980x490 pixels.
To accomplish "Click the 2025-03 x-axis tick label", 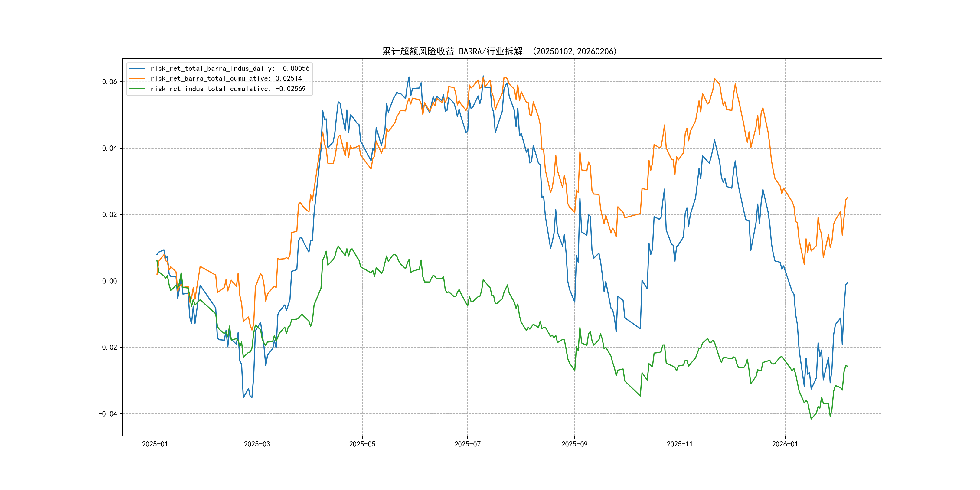I will (x=257, y=444).
